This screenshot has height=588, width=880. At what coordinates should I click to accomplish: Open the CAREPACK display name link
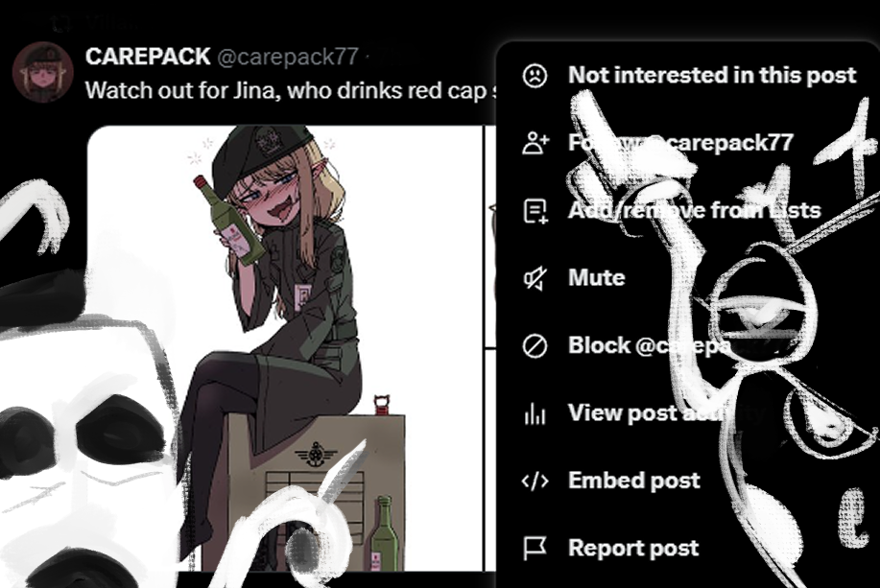tap(148, 57)
